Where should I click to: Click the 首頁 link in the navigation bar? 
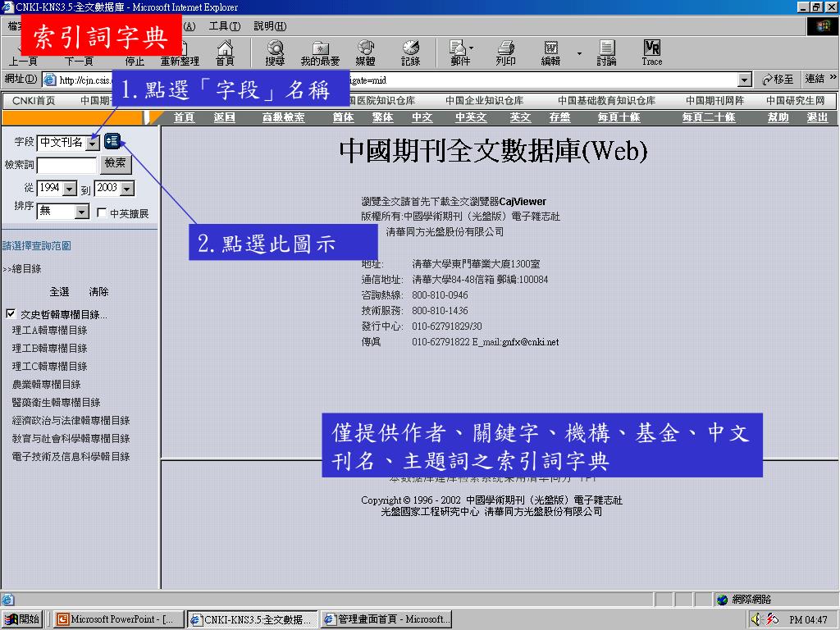pos(184,117)
